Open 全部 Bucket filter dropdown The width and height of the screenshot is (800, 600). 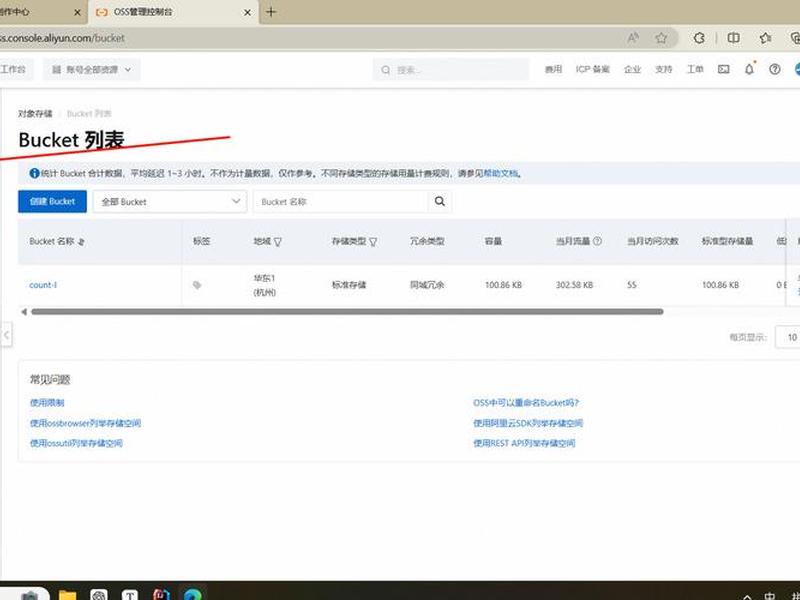tap(170, 202)
